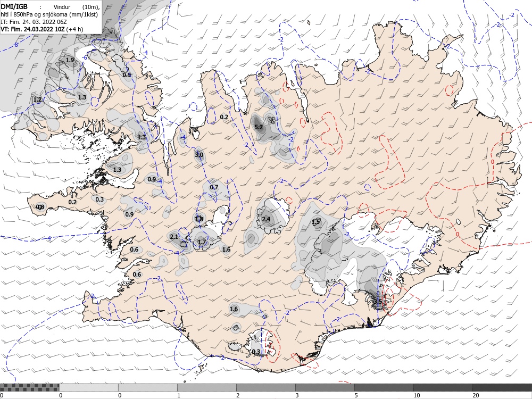The height and width of the screenshot is (399, 532).
Task: Select legend swatch between 10 and 20
Action: [443, 387]
